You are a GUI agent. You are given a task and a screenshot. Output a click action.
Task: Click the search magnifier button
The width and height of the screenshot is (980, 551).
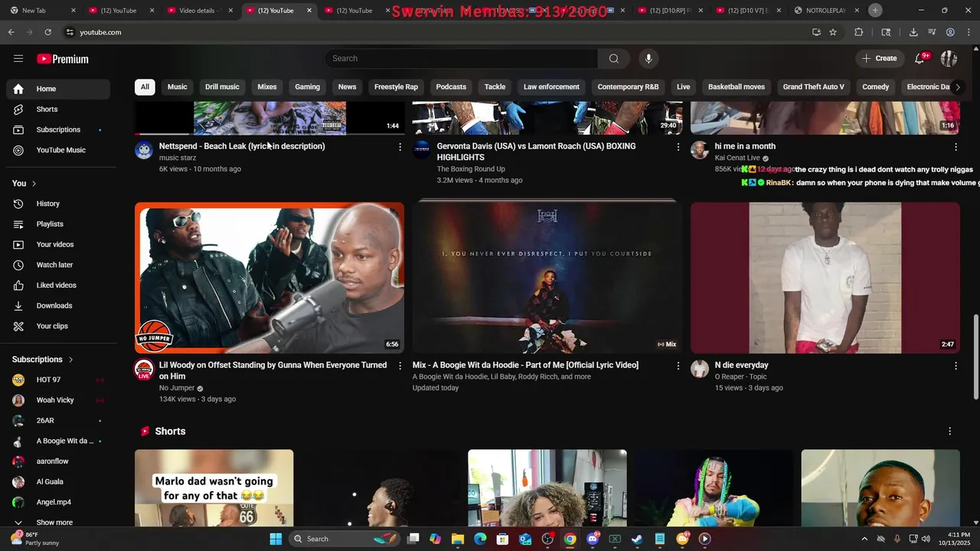614,59
